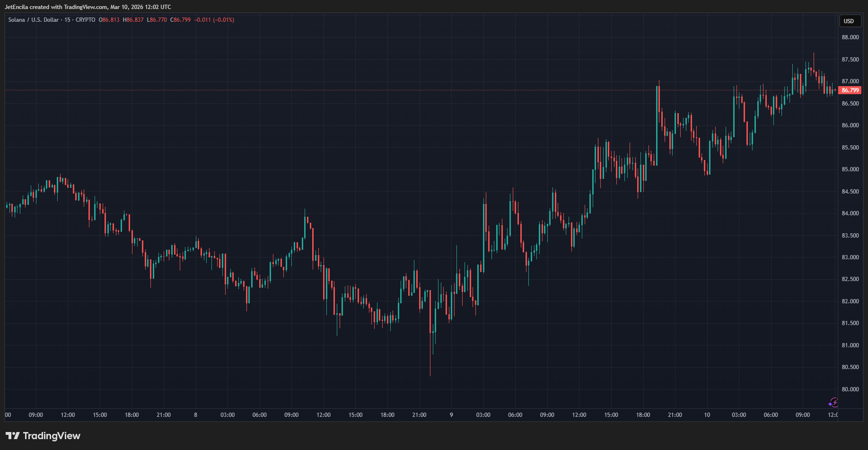Click the 80.000 price scale label
The width and height of the screenshot is (868, 450).
point(850,389)
